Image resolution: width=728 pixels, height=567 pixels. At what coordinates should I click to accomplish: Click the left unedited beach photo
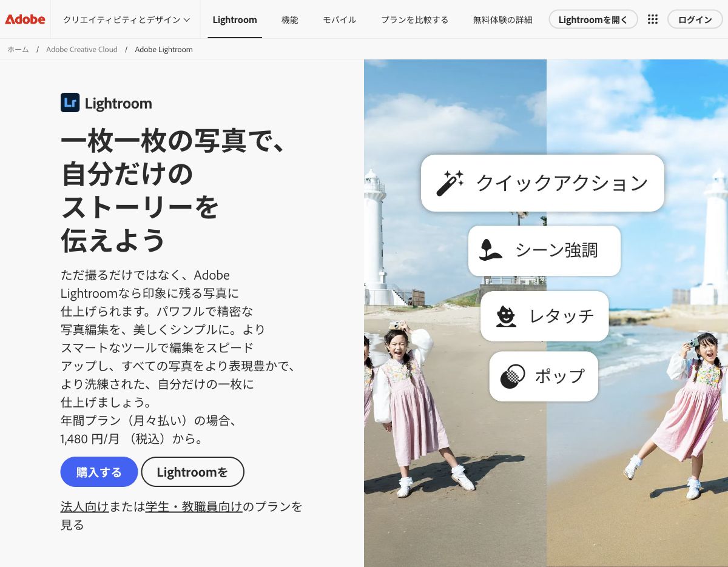[x=455, y=313]
